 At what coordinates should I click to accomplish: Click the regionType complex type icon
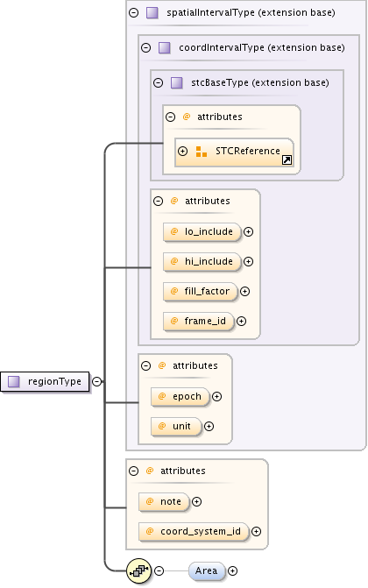click(x=14, y=382)
